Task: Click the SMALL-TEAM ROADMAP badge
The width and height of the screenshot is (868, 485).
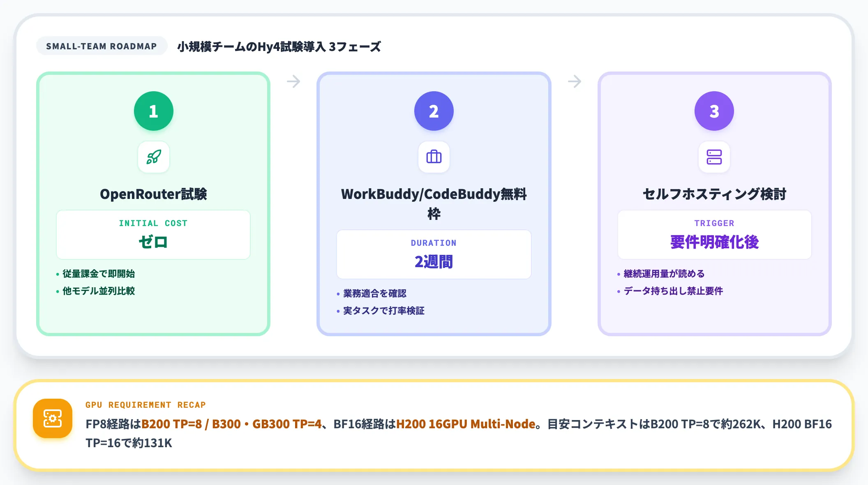Action: pos(102,46)
